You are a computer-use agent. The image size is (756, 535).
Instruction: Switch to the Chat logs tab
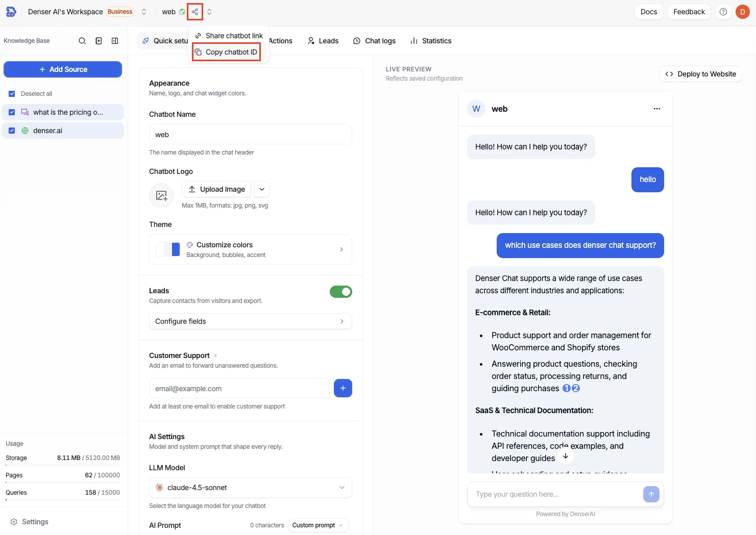click(x=374, y=41)
